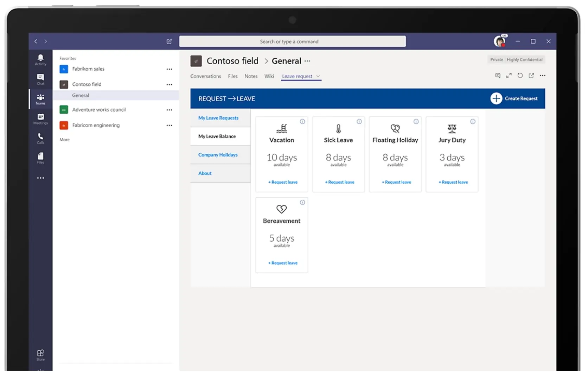Open Fabrikom sales more options

169,69
